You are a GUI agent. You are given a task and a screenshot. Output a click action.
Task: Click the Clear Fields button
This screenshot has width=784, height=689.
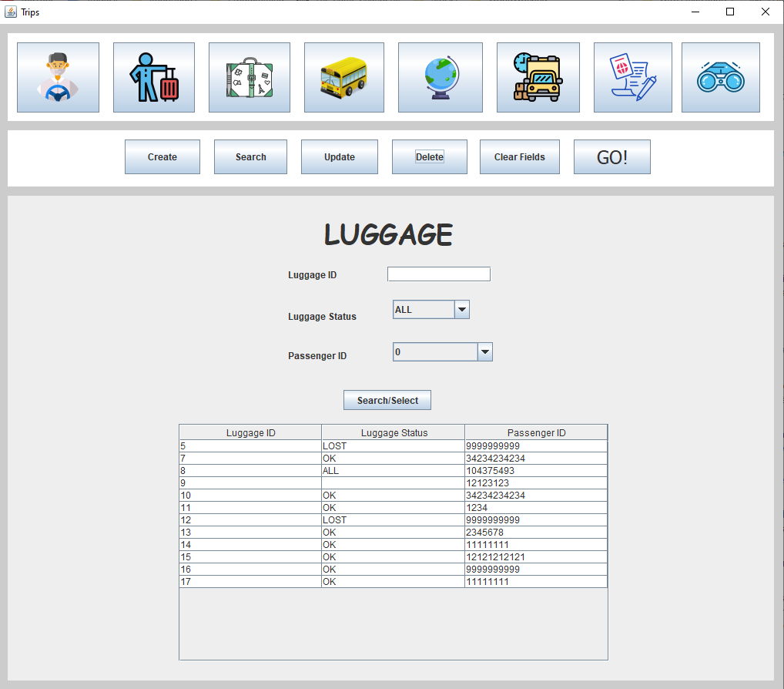520,156
